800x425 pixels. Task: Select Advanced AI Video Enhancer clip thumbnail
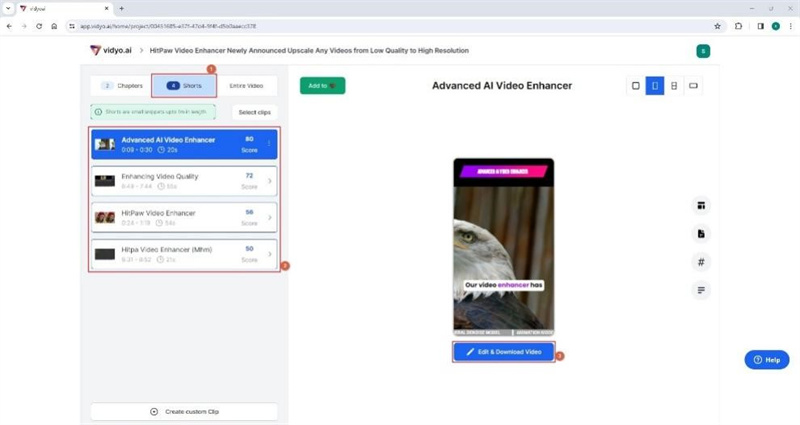(105, 144)
